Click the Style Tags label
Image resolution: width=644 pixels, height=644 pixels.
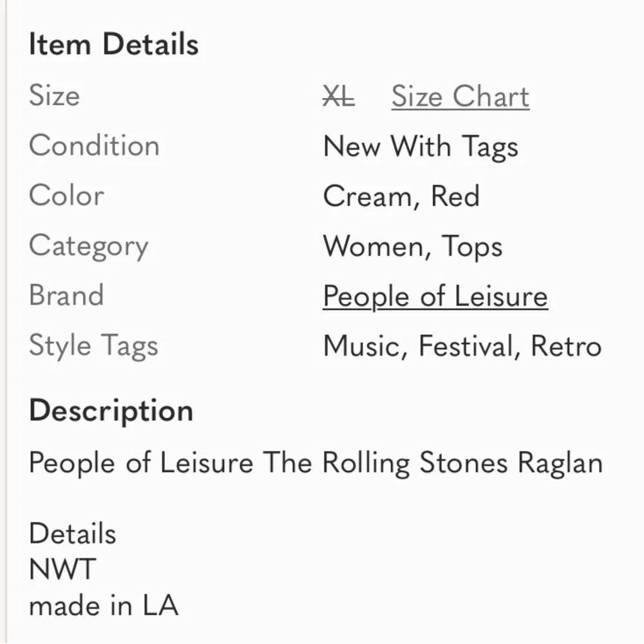(93, 346)
